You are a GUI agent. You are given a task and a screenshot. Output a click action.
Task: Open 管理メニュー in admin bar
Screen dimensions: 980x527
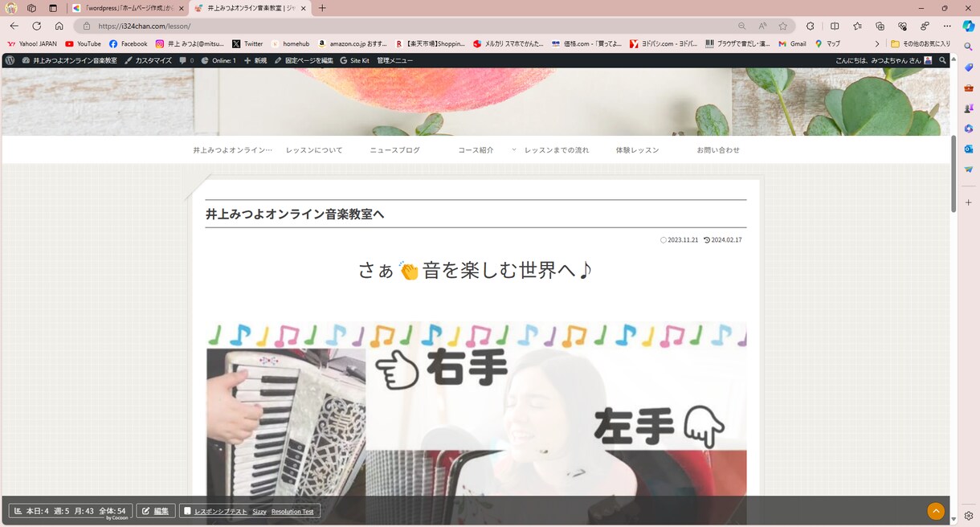(394, 60)
